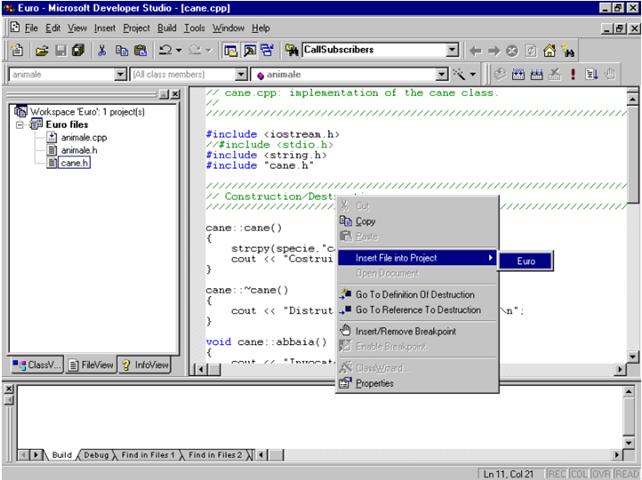Click the editor vertical scrollbar down arrow

click(x=632, y=357)
